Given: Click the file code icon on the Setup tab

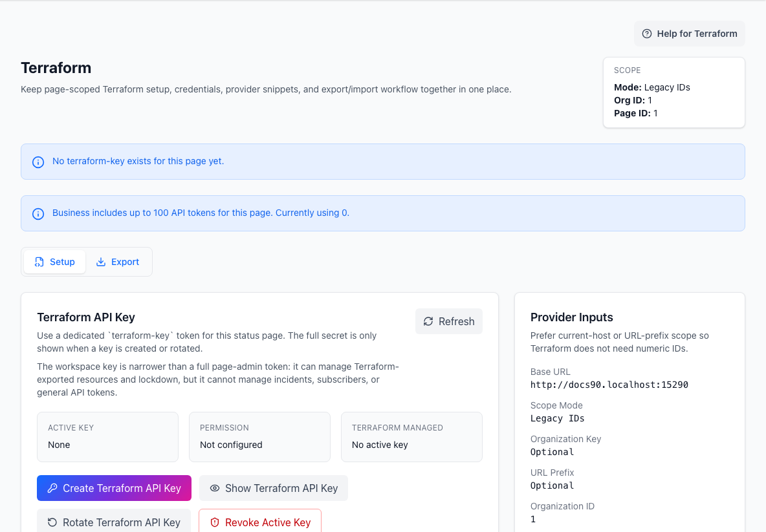Looking at the screenshot, I should [x=39, y=262].
